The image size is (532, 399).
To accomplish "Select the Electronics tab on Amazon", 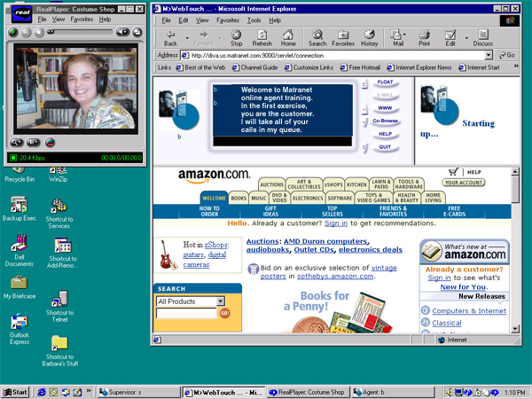I will [x=308, y=198].
